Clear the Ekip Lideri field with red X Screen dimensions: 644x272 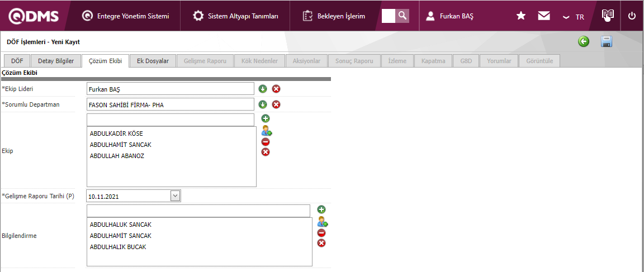[x=276, y=89]
